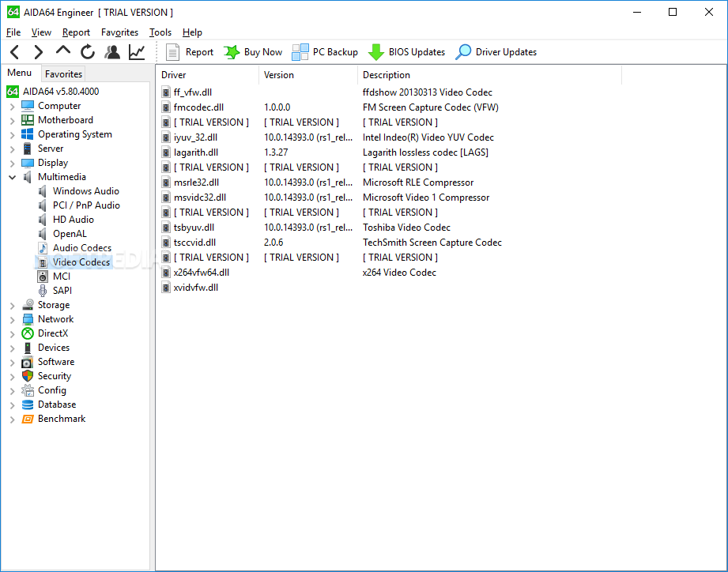
Task: Expand the Benchmark tree node
Action: coord(13,420)
